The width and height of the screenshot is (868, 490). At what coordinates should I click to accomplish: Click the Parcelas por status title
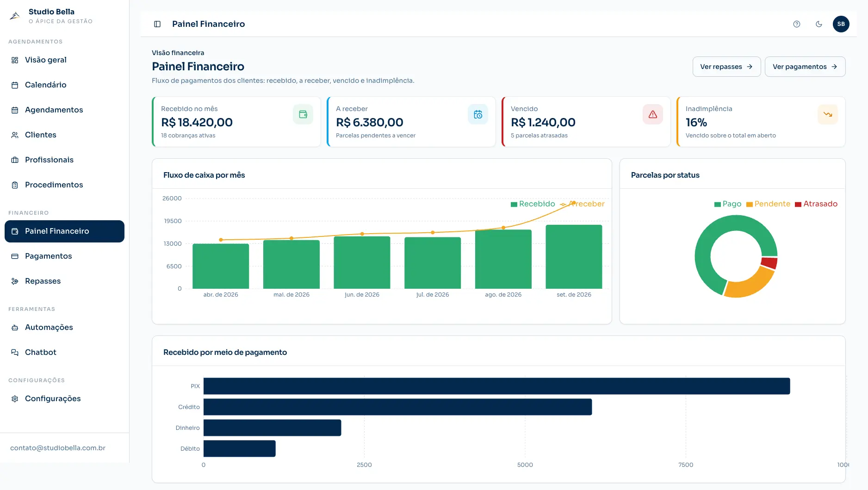click(x=665, y=175)
